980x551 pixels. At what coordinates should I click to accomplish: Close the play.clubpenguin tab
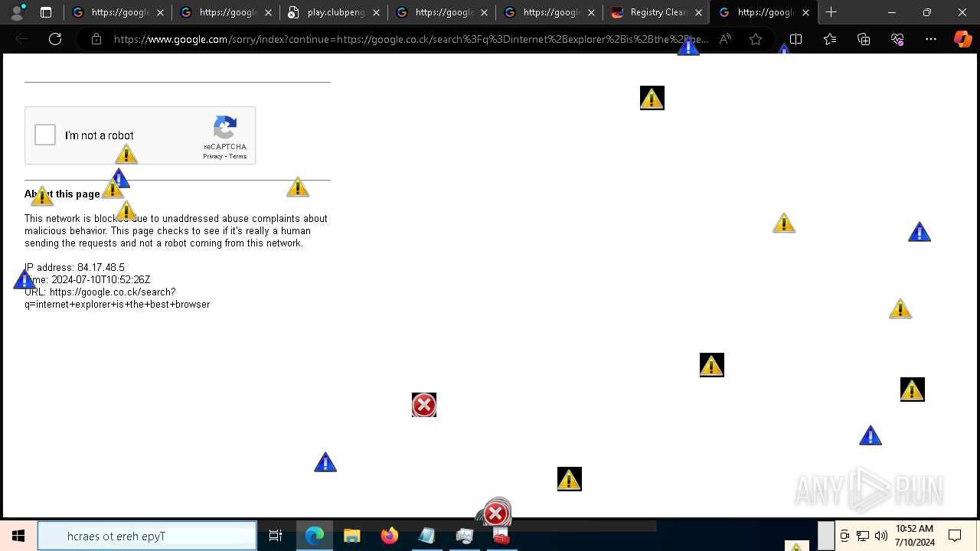[x=376, y=12]
